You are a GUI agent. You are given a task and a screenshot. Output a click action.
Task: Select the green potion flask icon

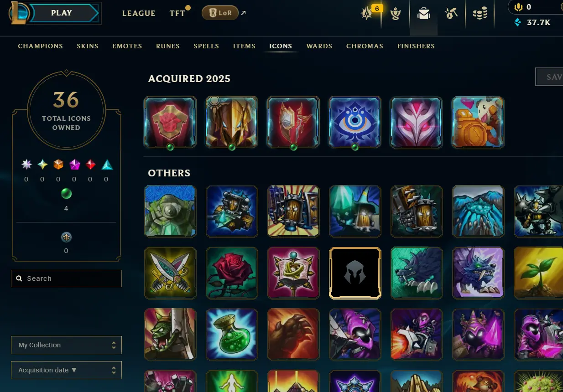coord(232,335)
